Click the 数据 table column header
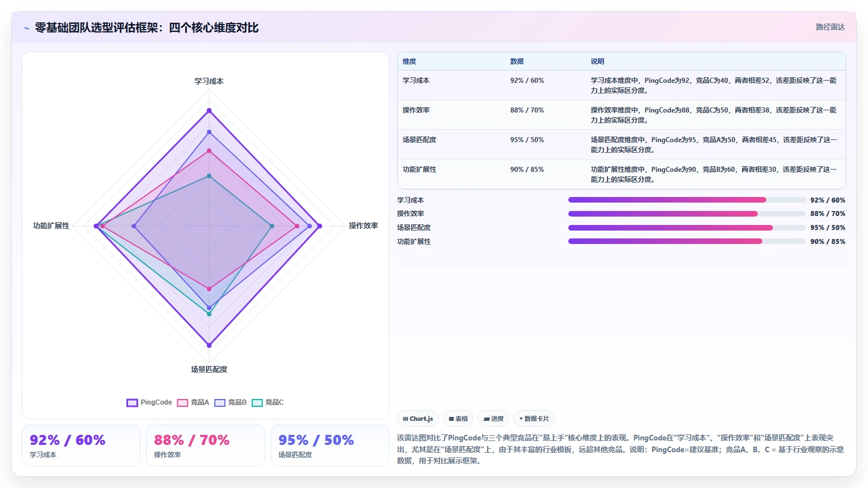 517,62
